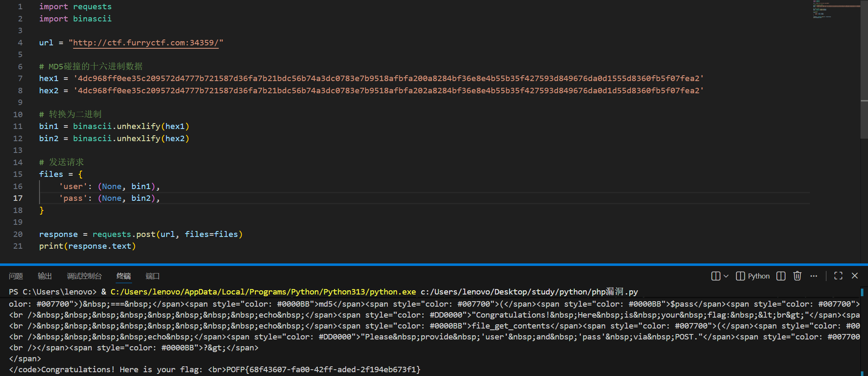Click 'binascii.unhexlify(hex1)' on line 11
The image size is (868, 376).
pos(131,126)
